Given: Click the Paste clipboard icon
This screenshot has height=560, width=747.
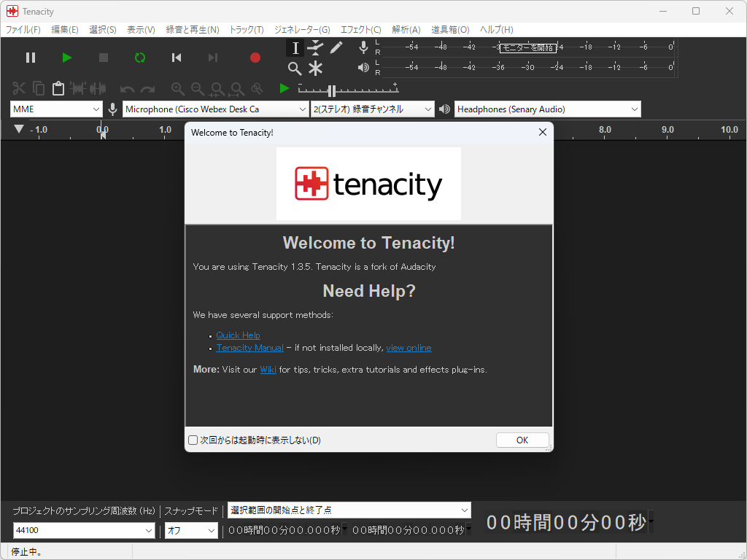Looking at the screenshot, I should [58, 88].
